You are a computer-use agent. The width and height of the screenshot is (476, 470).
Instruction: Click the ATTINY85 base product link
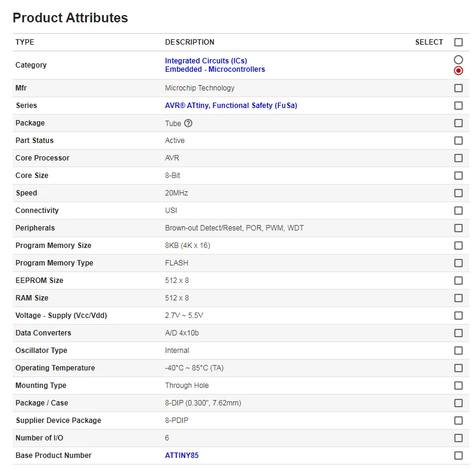click(x=182, y=456)
